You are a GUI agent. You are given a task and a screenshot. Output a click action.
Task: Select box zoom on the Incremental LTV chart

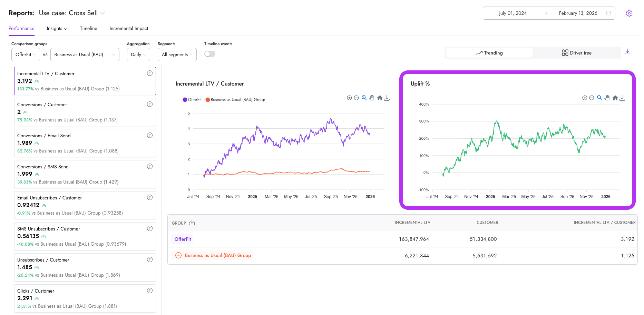(364, 98)
